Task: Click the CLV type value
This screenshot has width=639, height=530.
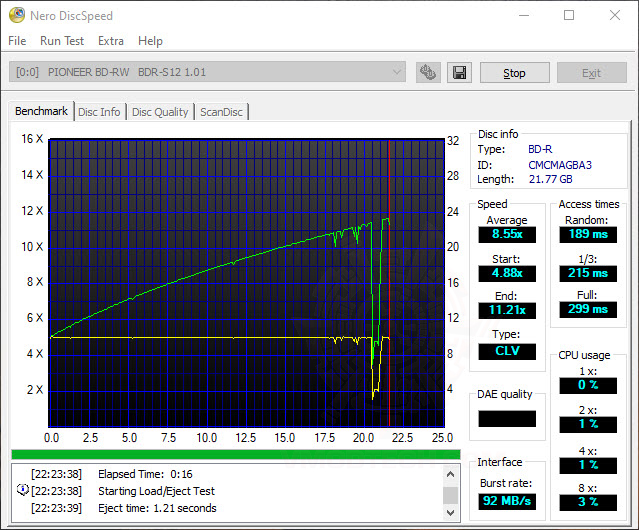Action: click(507, 351)
